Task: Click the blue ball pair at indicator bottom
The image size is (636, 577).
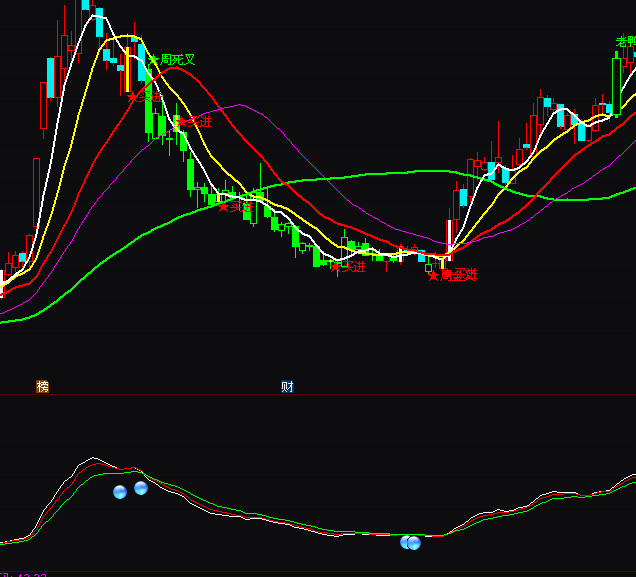Action: point(411,543)
